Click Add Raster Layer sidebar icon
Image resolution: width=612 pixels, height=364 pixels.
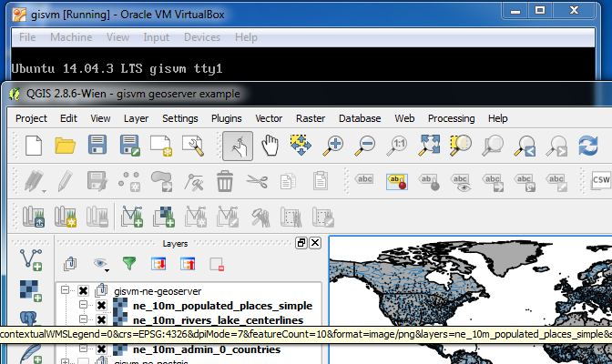[x=31, y=291]
